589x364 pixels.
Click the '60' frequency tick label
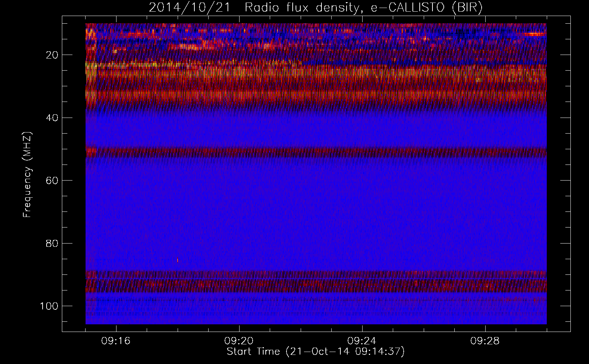(52, 181)
